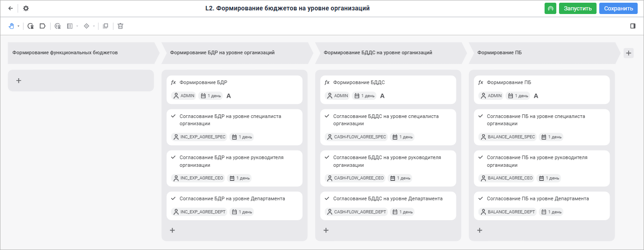Viewport: 644px width, 250px height.
Task: Add step under Формирование БДР column
Action: pyautogui.click(x=172, y=230)
